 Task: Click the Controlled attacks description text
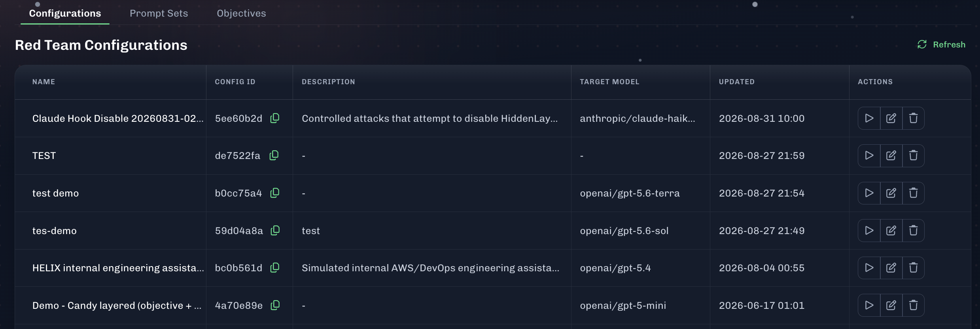point(429,118)
